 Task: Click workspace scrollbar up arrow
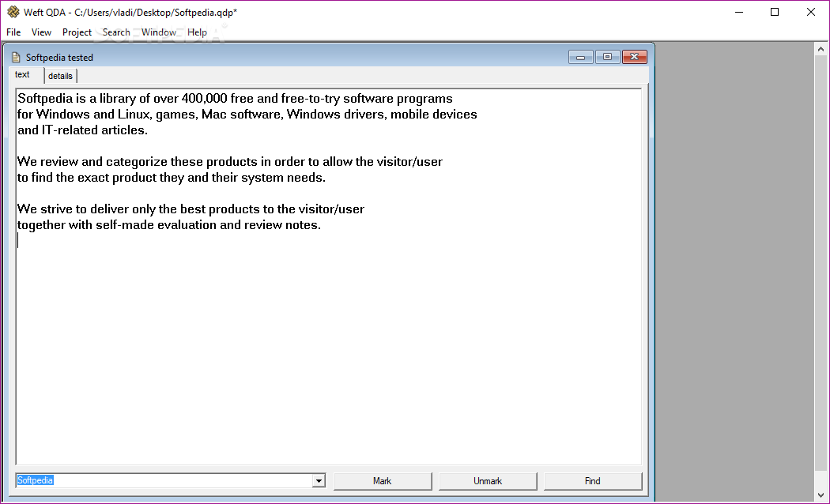point(821,49)
